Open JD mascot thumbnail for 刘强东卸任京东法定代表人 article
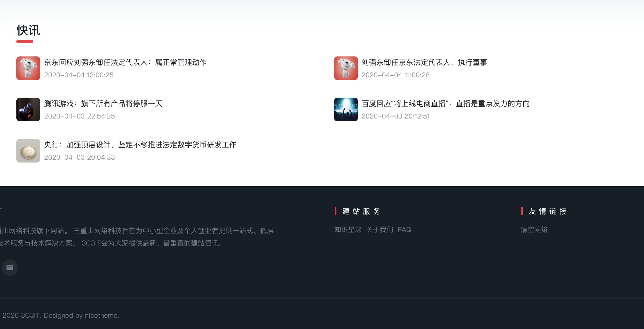This screenshot has height=329, width=644. (x=346, y=68)
